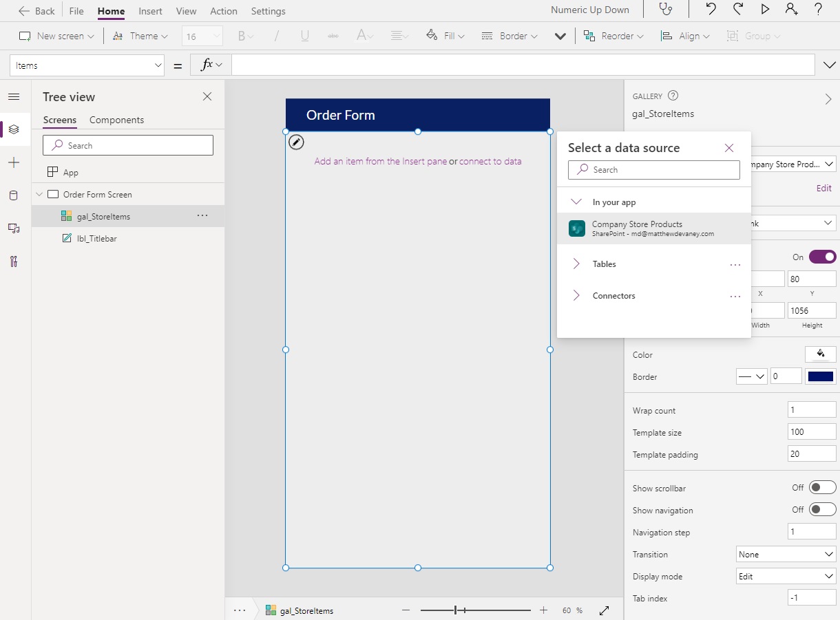This screenshot has height=620, width=840.
Task: Turn off the On toggle in properties pane
Action: pyautogui.click(x=822, y=256)
